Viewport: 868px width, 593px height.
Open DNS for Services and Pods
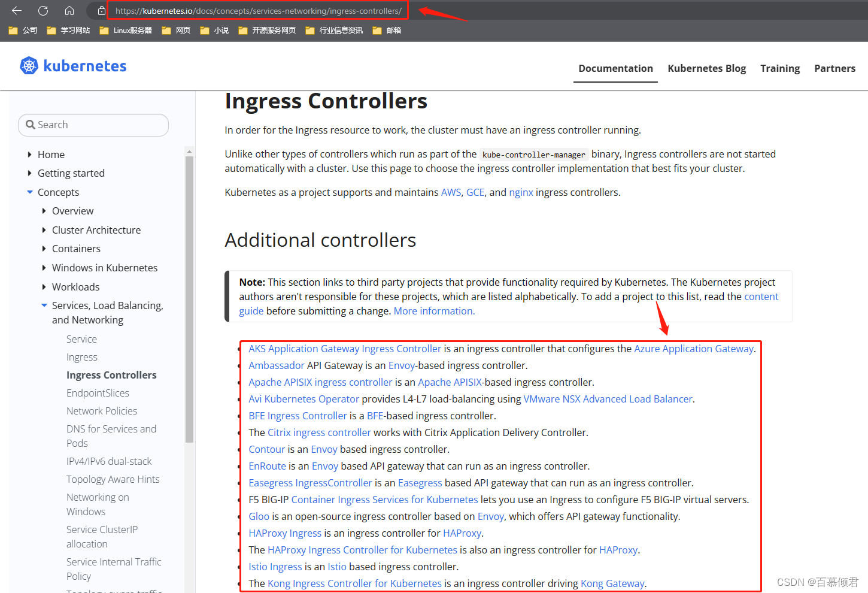point(111,436)
